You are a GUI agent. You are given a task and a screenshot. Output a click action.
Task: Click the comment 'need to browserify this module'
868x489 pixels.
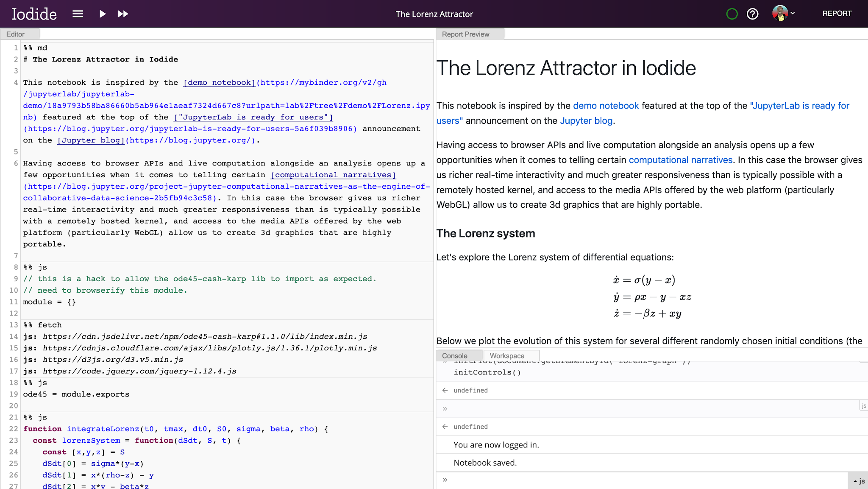tap(105, 291)
